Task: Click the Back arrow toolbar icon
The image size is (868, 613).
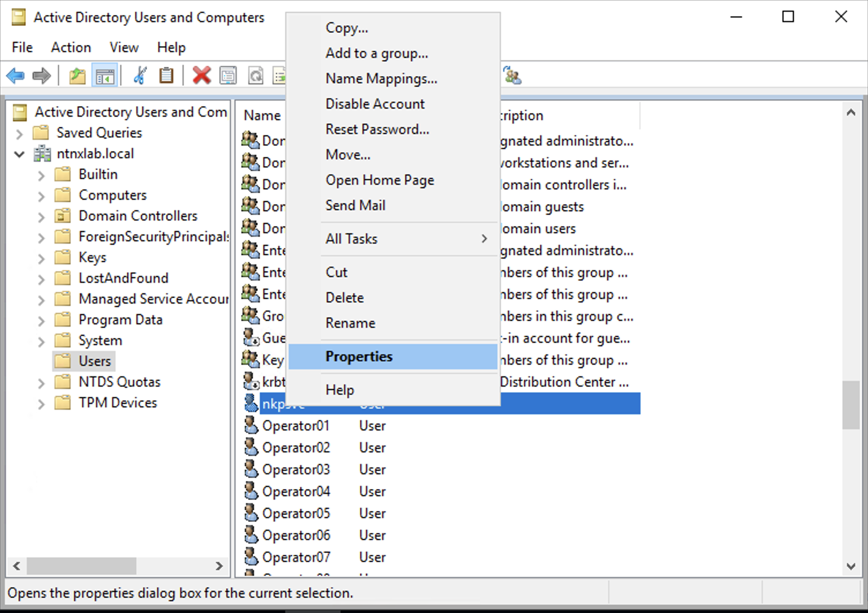Action: click(16, 76)
